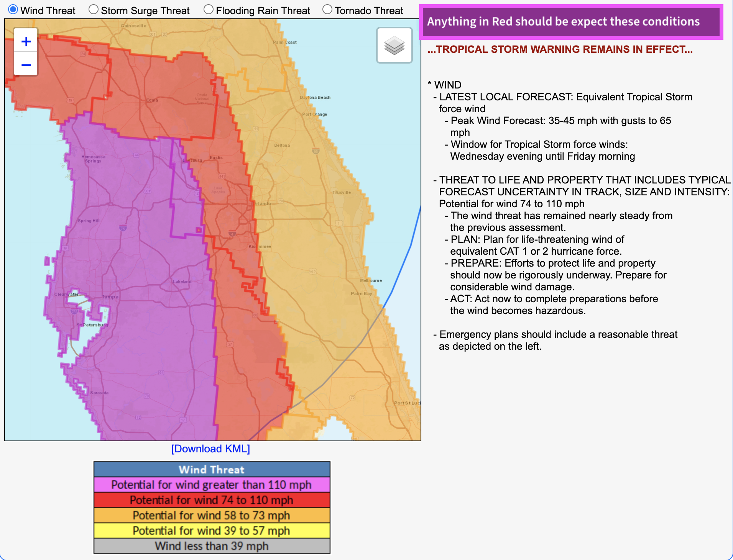Image resolution: width=733 pixels, height=560 pixels.
Task: Open the Download KML link
Action: tap(210, 449)
